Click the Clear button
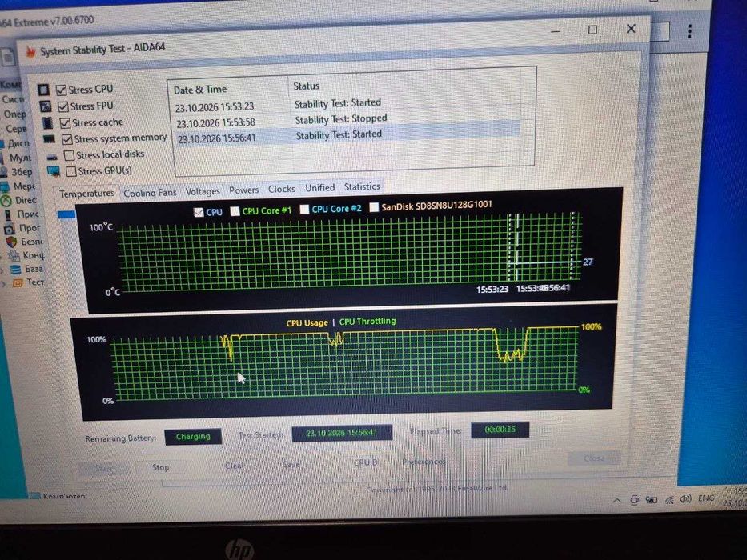Viewport: 747px width, 560px height. [234, 466]
